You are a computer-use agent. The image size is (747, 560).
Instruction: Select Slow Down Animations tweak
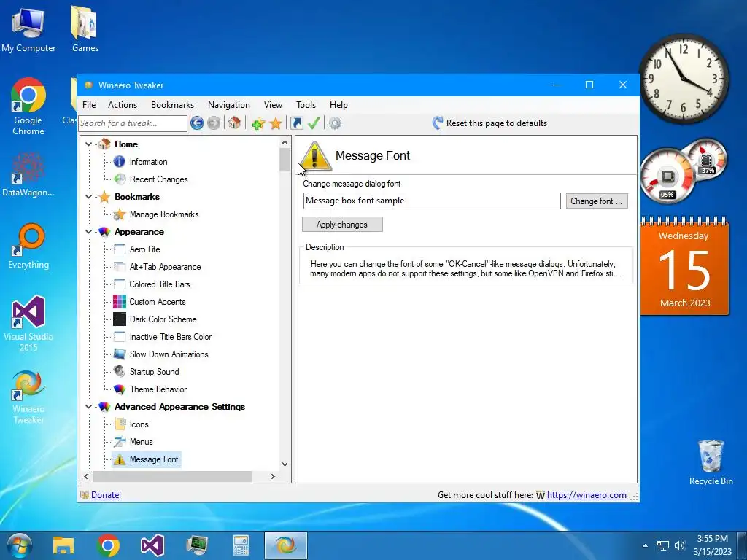(169, 354)
